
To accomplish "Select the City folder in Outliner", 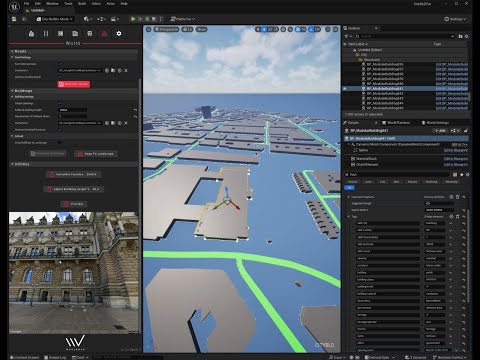I will pos(364,55).
